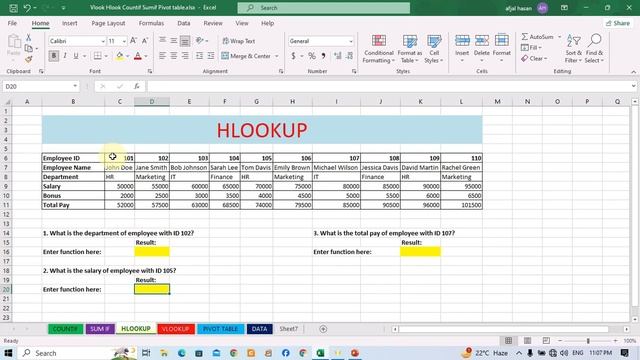Expand the Merge & Center dropdown arrow
640x360 pixels.
pyautogui.click(x=277, y=56)
